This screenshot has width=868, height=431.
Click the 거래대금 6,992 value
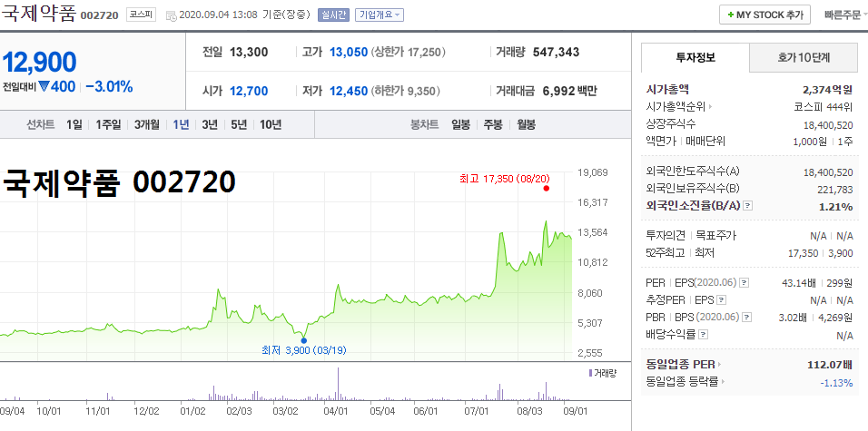pyautogui.click(x=558, y=91)
